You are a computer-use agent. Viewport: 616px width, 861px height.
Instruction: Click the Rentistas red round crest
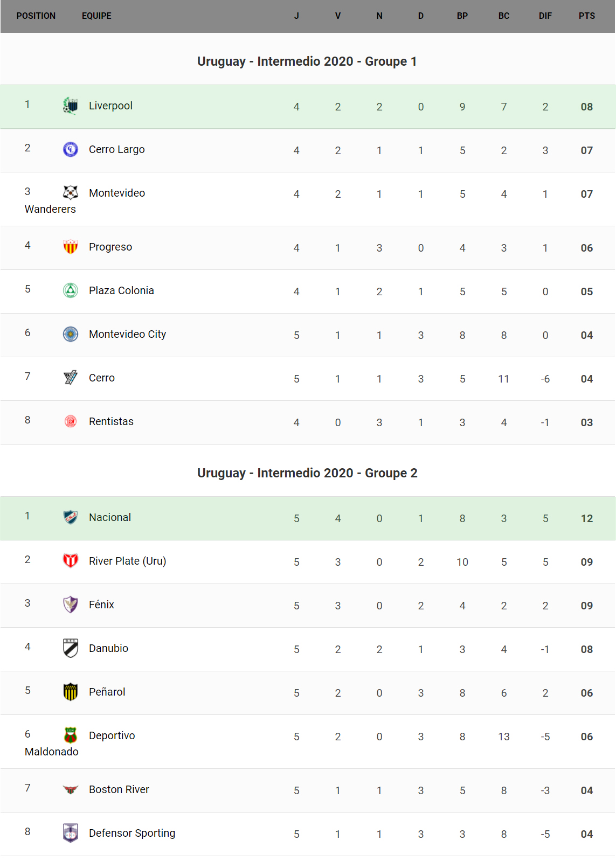[x=71, y=421]
